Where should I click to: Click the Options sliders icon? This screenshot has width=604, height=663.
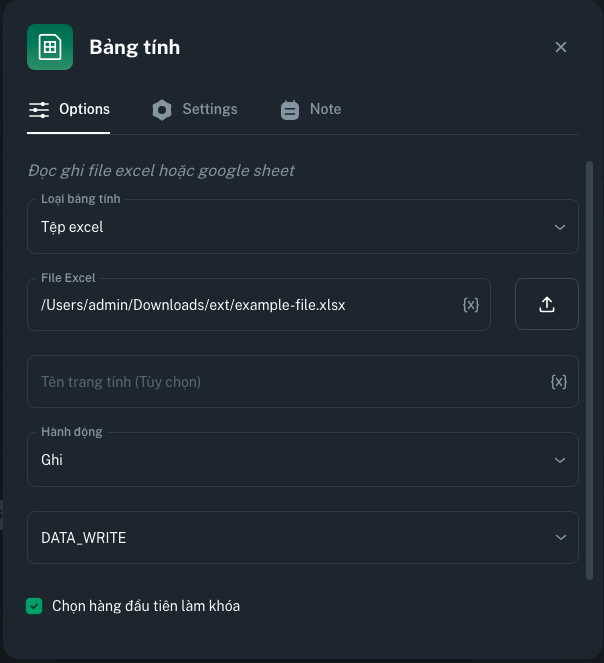(x=39, y=110)
